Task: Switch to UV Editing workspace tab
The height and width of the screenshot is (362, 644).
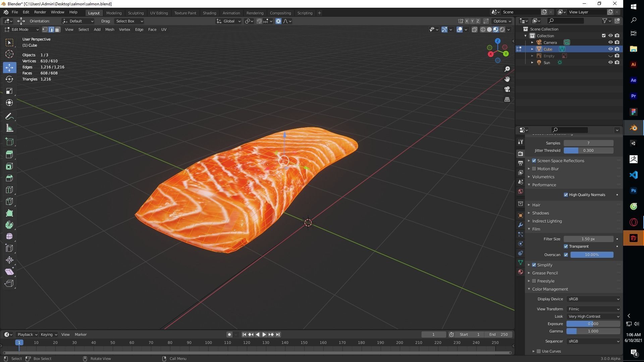Action: click(x=159, y=13)
